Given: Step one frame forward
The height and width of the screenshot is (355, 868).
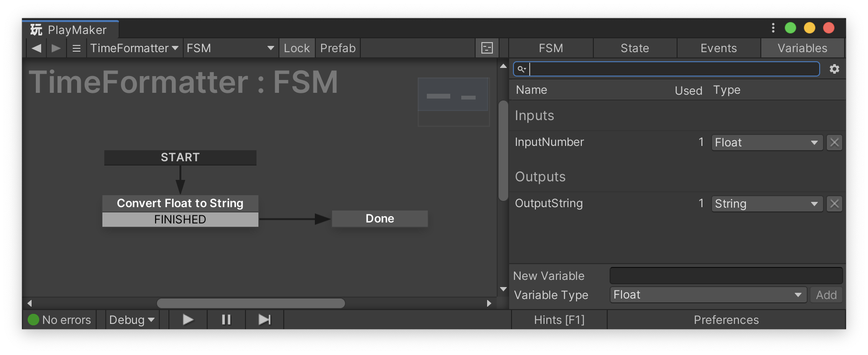Looking at the screenshot, I should coord(265,320).
